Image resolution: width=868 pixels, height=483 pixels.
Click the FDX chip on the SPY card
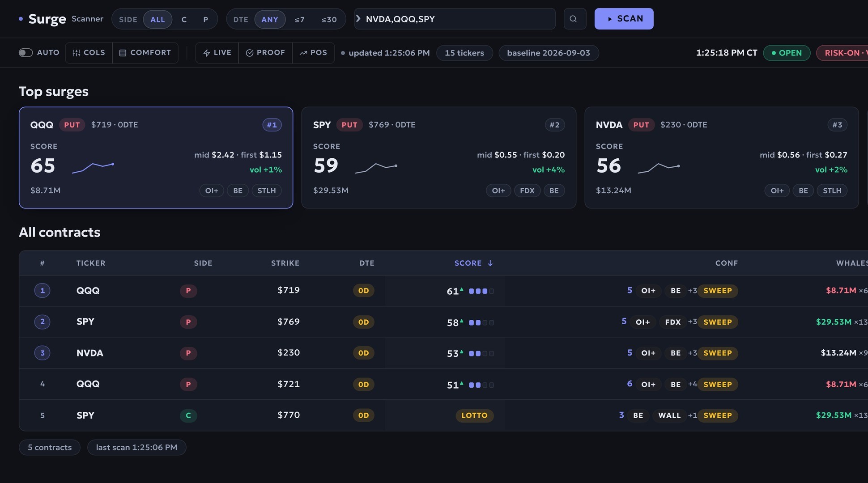(527, 191)
